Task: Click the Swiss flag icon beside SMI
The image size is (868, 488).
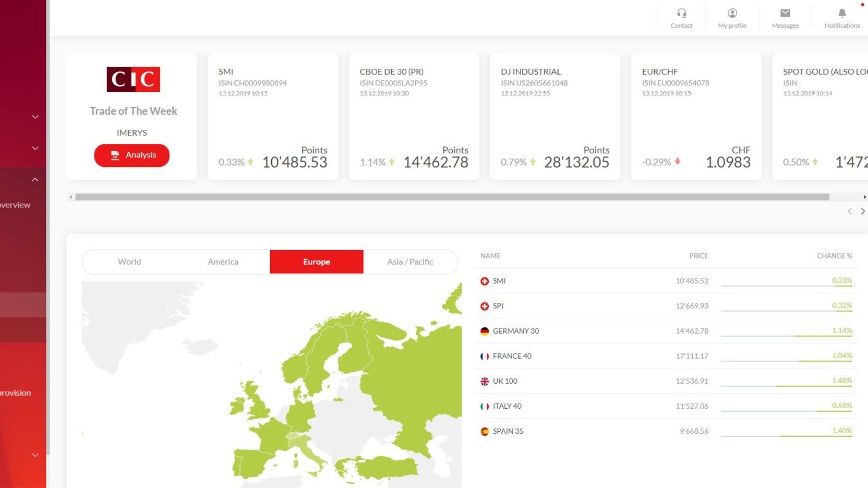Action: pyautogui.click(x=485, y=281)
